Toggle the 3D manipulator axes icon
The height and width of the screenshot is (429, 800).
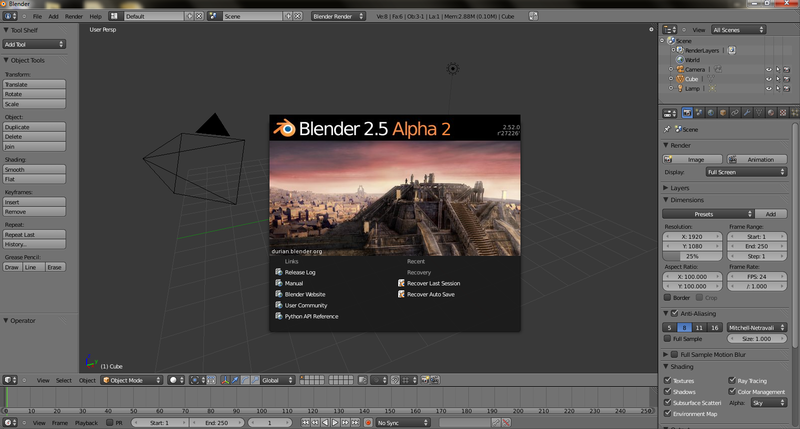pos(225,380)
